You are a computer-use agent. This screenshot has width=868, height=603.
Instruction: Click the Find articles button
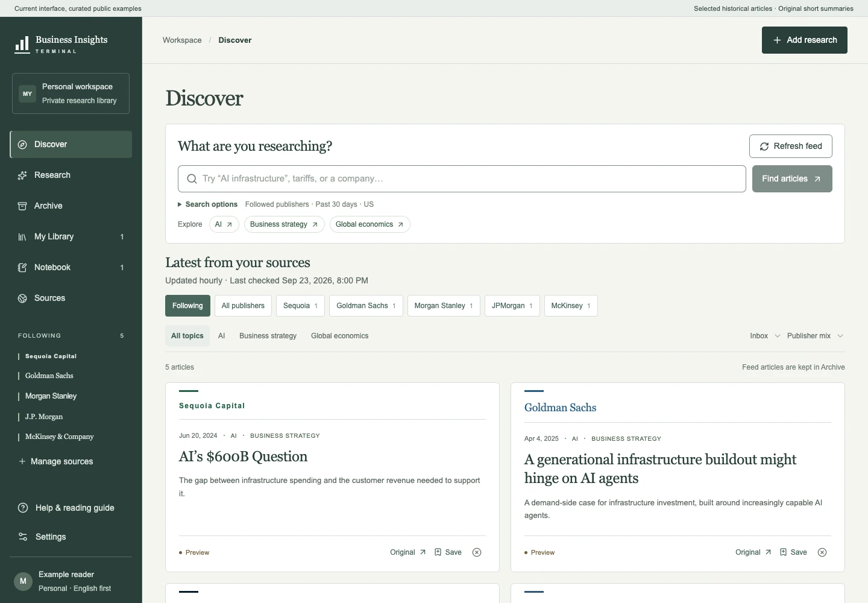792,179
